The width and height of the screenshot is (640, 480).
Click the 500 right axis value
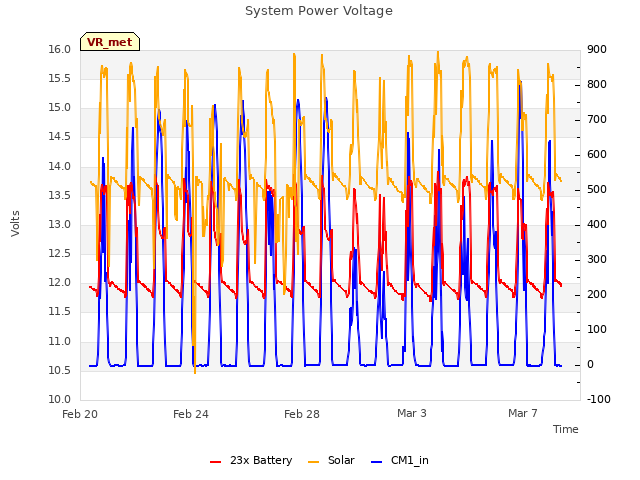pos(597,190)
